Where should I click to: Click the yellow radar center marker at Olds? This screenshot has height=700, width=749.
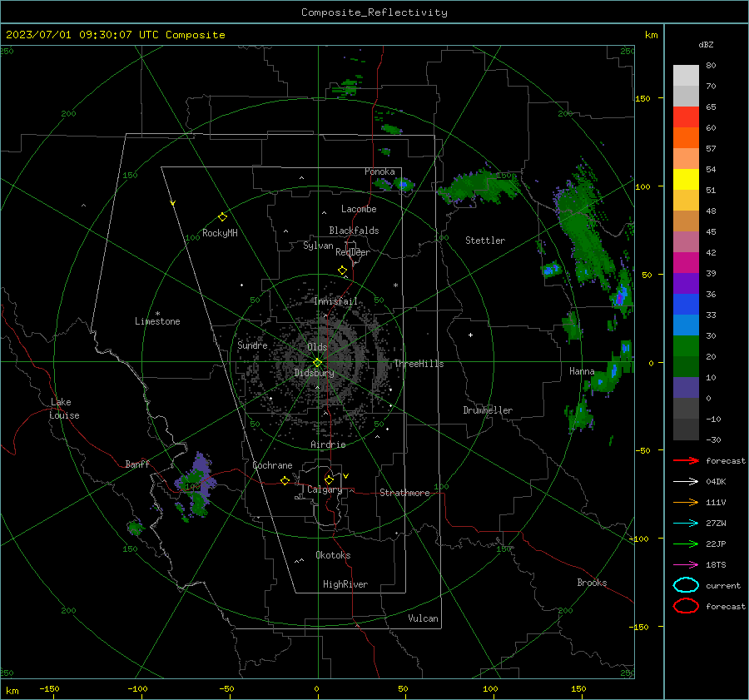(318, 363)
